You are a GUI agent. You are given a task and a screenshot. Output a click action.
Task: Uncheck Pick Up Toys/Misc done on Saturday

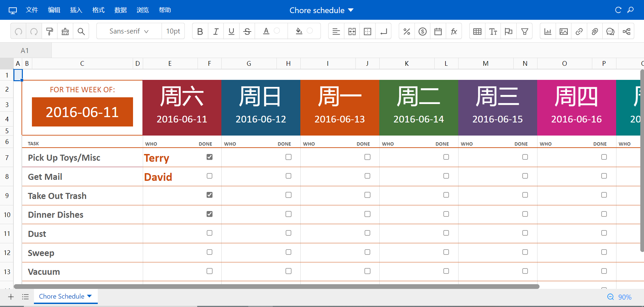(209, 157)
